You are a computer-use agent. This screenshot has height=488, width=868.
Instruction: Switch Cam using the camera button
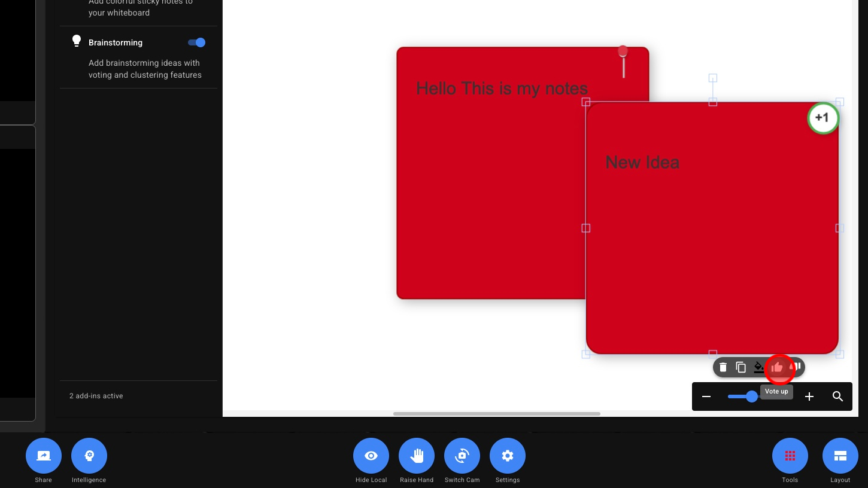[x=462, y=456]
